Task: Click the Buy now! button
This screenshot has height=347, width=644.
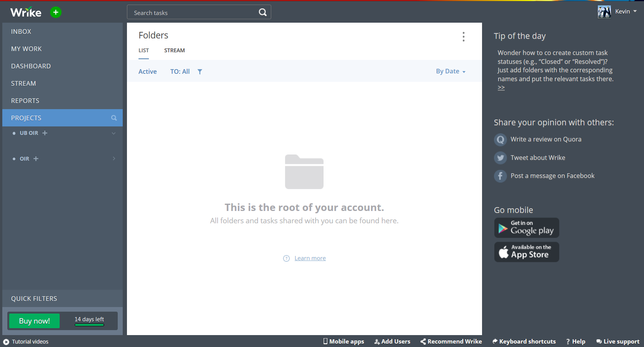Action: [x=34, y=321]
